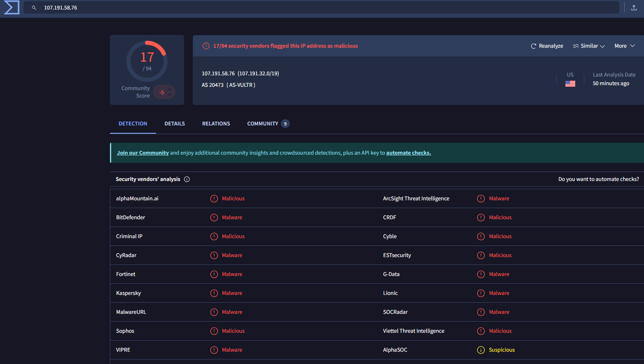The height and width of the screenshot is (364, 644).
Task: Click the Community tab count badge 9
Action: tap(285, 124)
